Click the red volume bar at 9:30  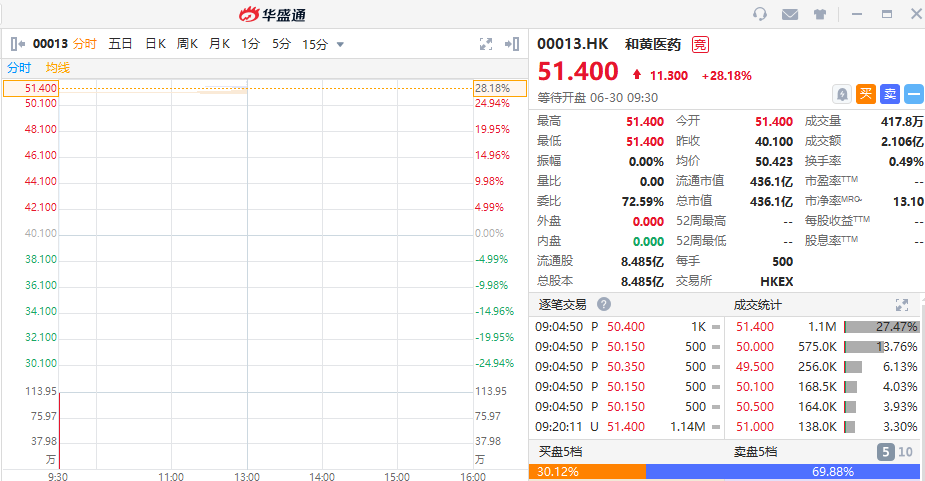(x=60, y=431)
